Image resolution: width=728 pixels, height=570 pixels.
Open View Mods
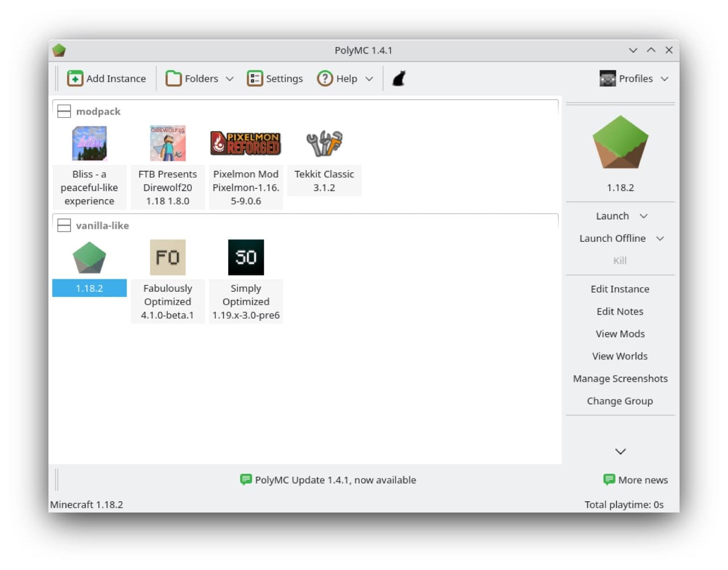(620, 334)
